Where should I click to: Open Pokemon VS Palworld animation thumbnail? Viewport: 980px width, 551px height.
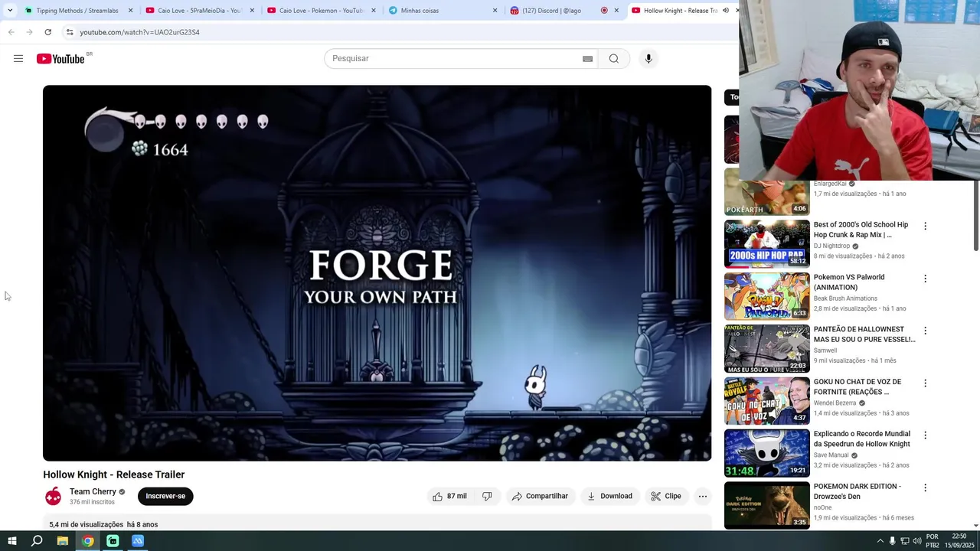click(766, 295)
